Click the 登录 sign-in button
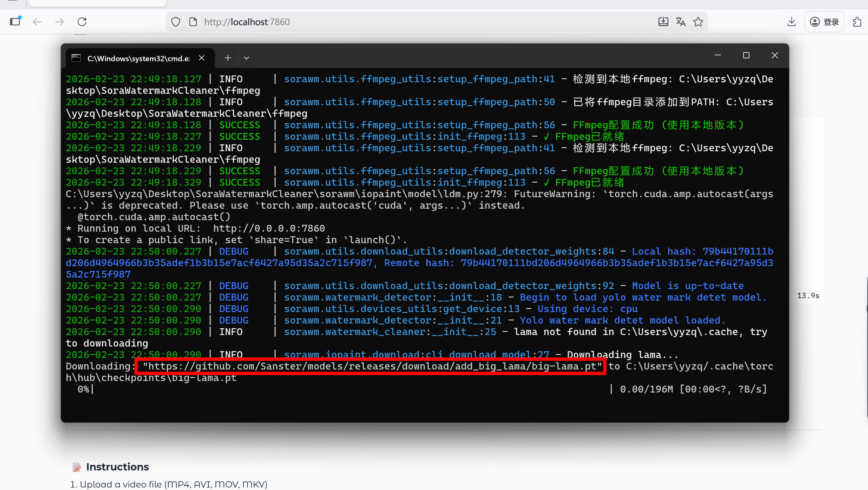Viewport: 868px width, 490px height. point(824,22)
